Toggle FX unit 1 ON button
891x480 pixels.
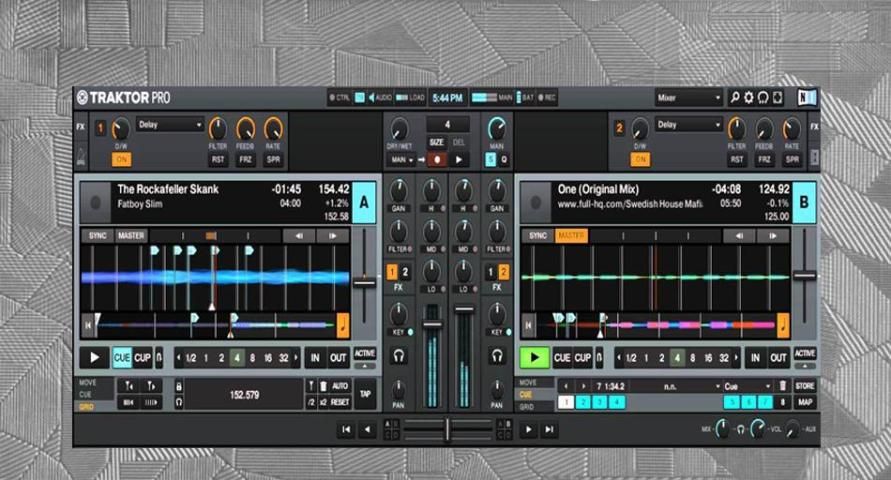[x=121, y=159]
